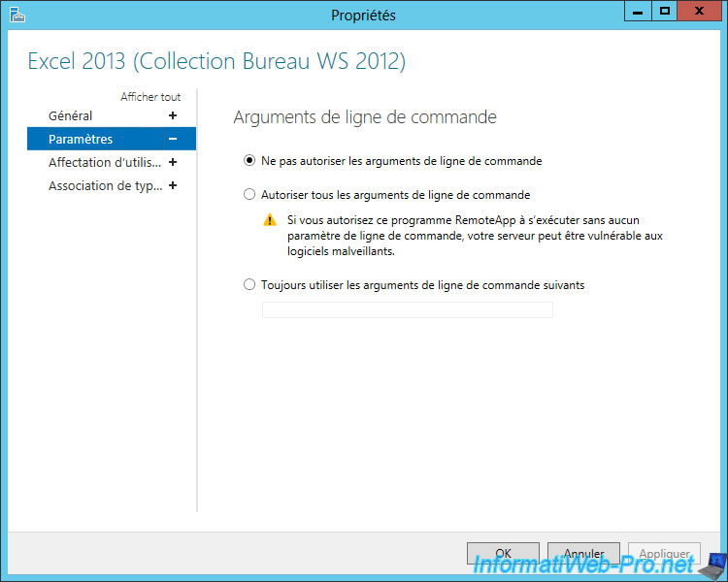Collapse the Paramètres section minus sign
The height and width of the screenshot is (582, 728).
pyautogui.click(x=173, y=139)
